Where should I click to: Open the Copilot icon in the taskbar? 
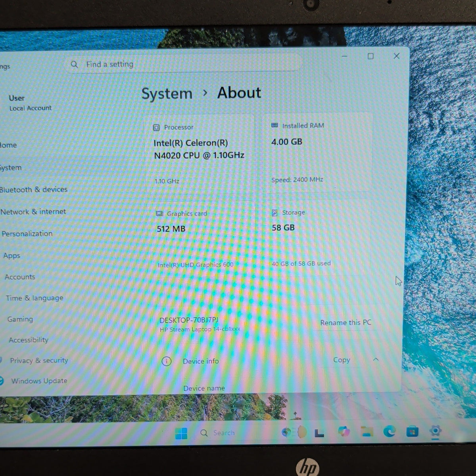(344, 432)
